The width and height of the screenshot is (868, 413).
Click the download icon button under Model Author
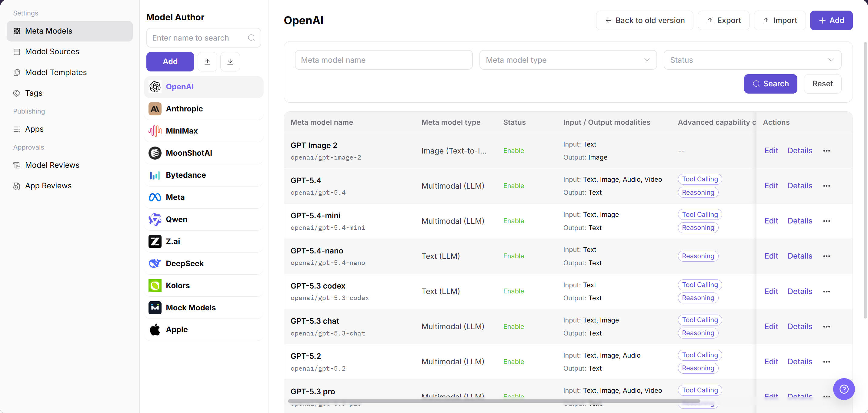pos(230,61)
